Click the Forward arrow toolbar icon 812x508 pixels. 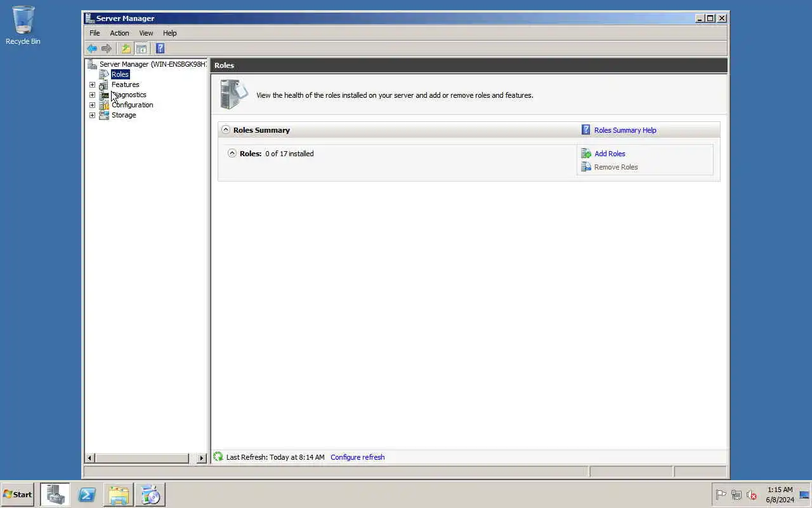point(107,48)
